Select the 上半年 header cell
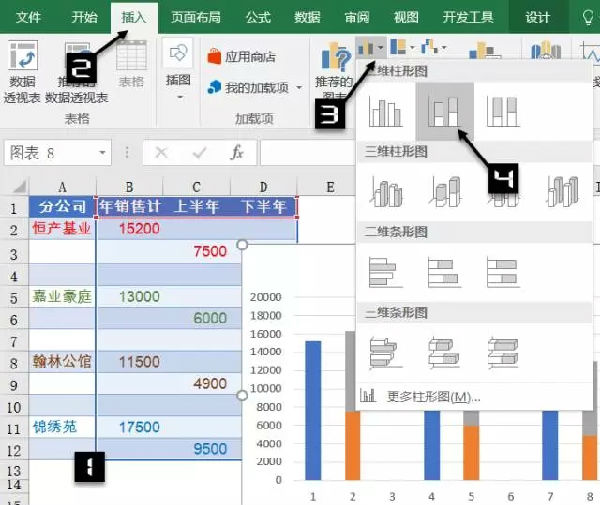 [196, 207]
